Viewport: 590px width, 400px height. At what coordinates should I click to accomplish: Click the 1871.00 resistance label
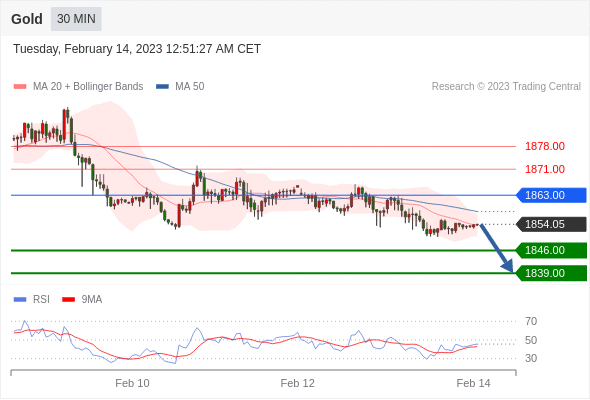coord(545,169)
